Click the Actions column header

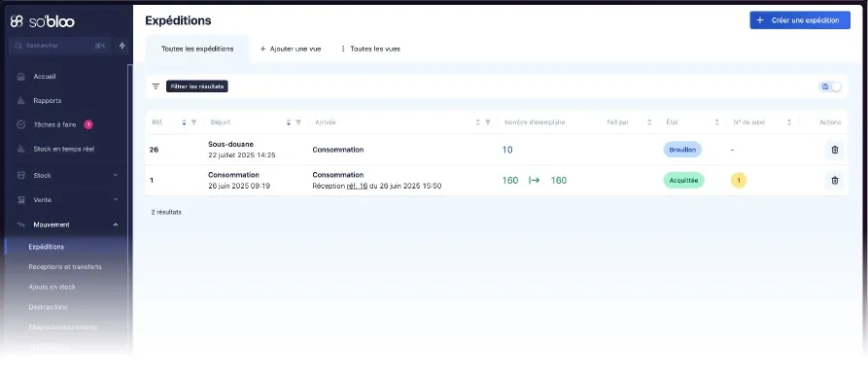point(830,122)
